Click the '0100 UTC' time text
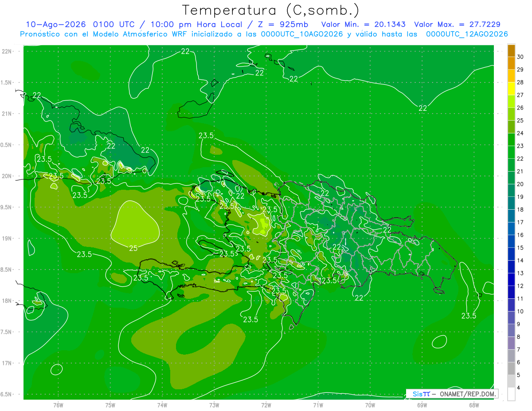This screenshot has height=411, width=532. (115, 24)
